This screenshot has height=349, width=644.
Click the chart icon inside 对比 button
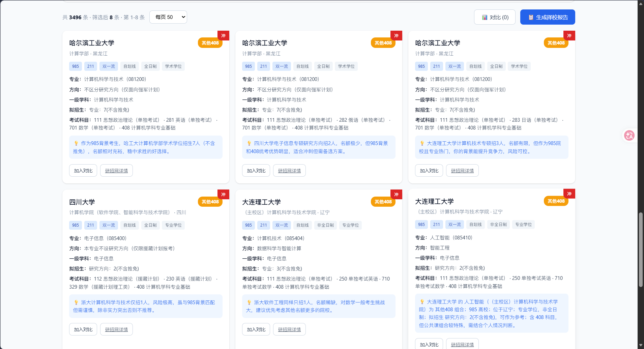tap(485, 18)
